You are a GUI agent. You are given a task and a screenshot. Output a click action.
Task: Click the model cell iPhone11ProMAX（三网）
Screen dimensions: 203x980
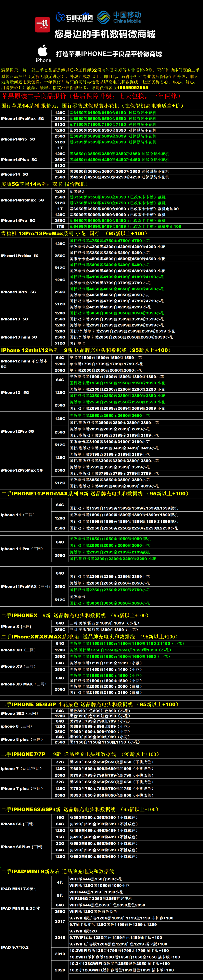point(26,586)
